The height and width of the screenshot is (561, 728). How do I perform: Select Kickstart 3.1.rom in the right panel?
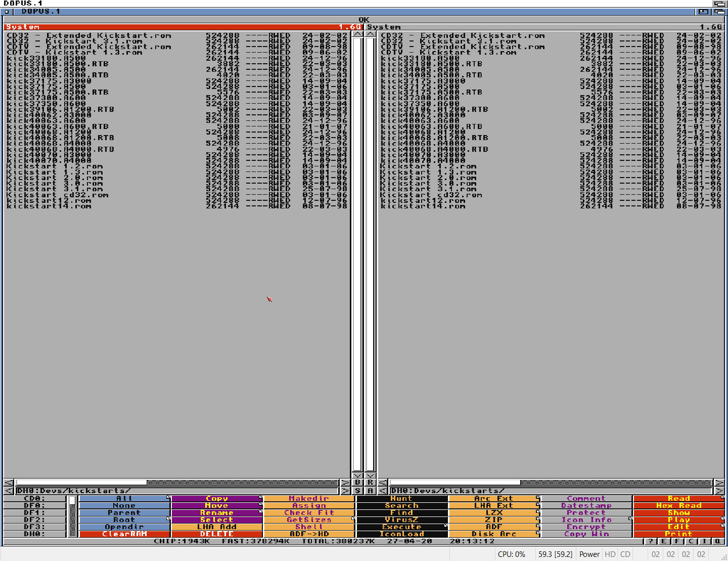point(551,189)
